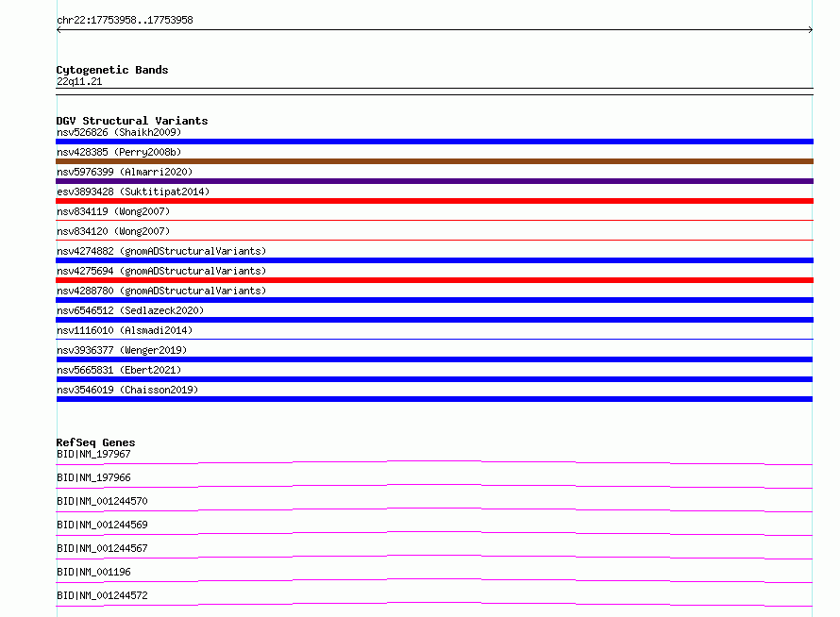Select transcript BID|NM_001244570
This screenshot has width=840, height=617.
(x=102, y=501)
